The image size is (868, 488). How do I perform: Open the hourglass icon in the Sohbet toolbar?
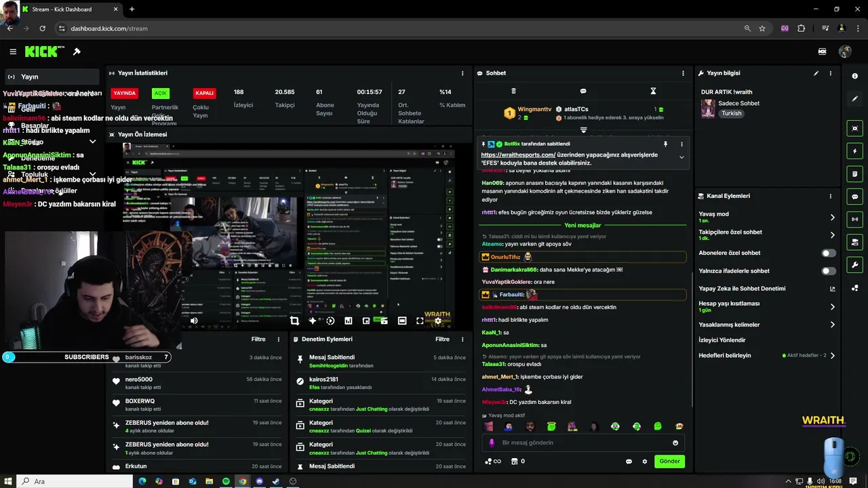coord(653,91)
